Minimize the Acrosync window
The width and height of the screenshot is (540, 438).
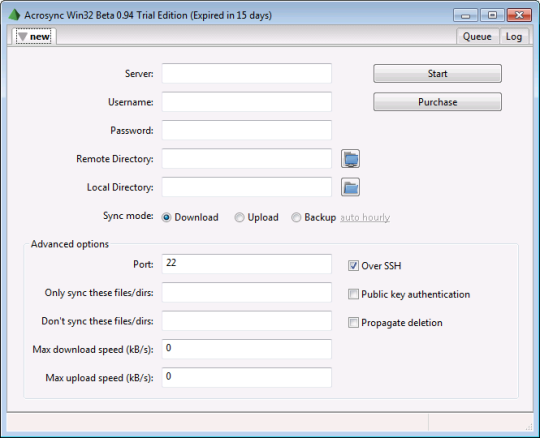pyautogui.click(x=466, y=15)
